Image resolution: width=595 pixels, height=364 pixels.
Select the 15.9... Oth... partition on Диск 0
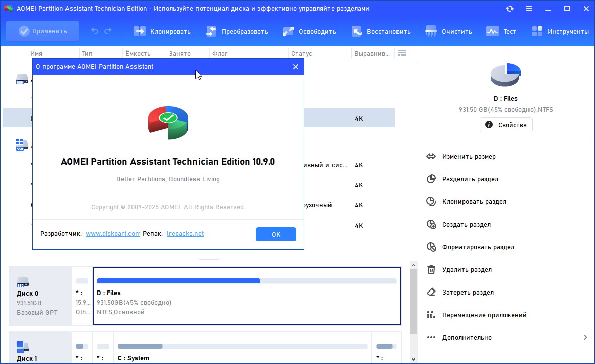[x=82, y=296]
